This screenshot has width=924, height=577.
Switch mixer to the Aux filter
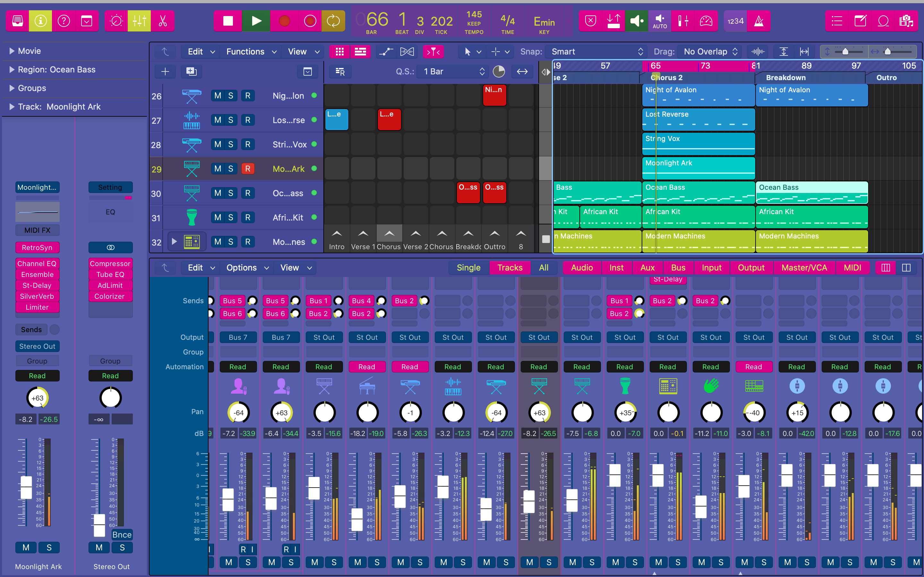647,268
